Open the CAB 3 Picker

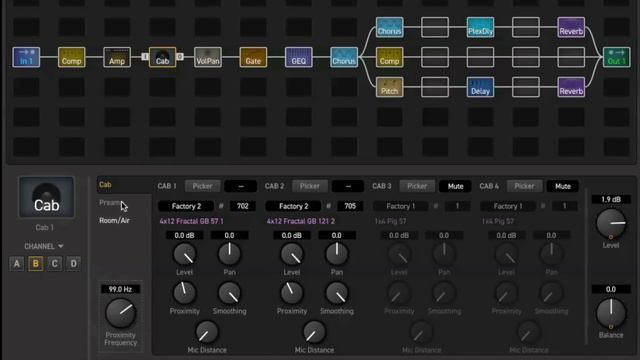pos(417,186)
